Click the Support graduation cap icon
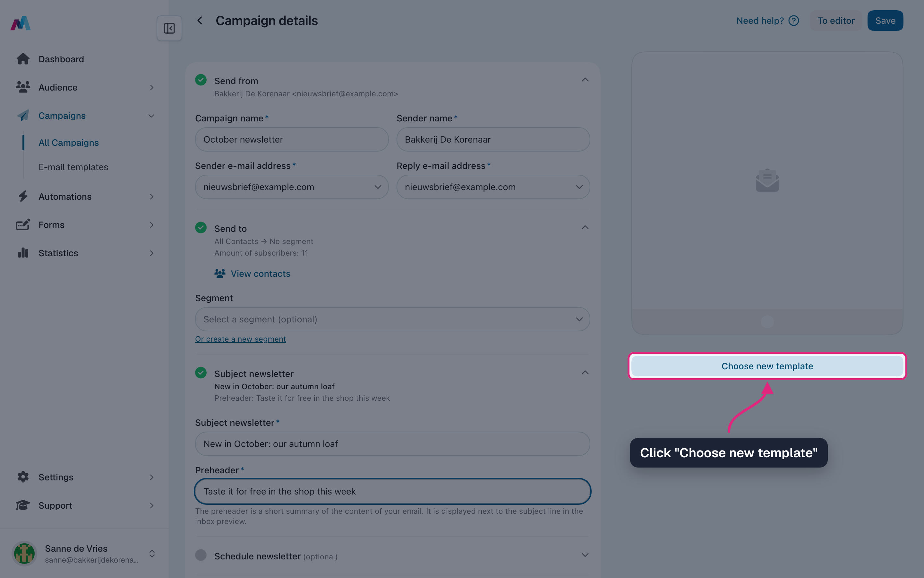Image resolution: width=924 pixels, height=578 pixels. 23,505
